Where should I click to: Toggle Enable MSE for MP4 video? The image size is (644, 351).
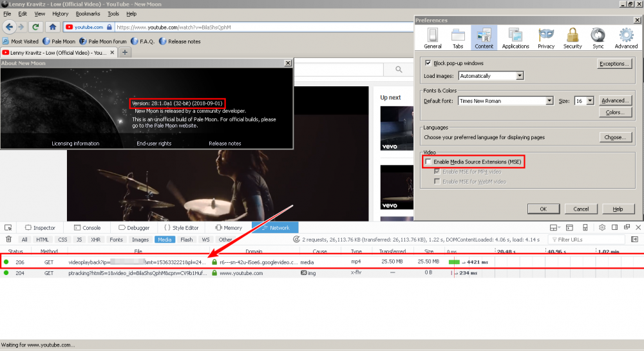tap(437, 171)
